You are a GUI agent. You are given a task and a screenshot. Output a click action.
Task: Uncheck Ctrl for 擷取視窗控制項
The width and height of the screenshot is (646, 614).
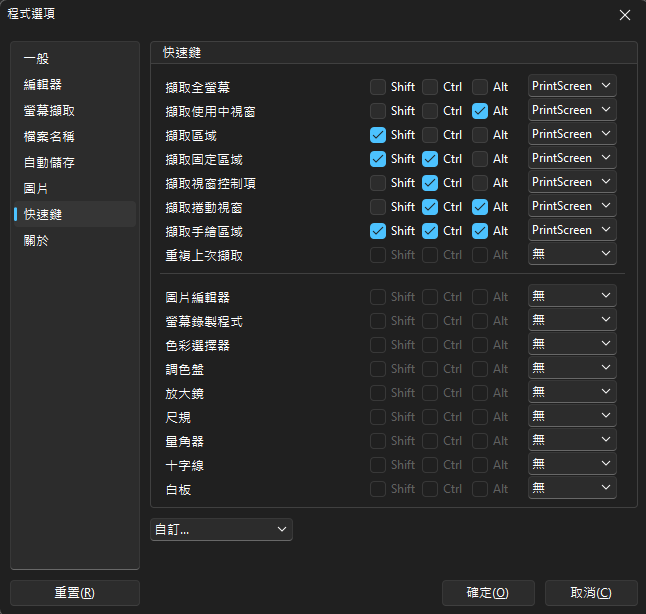[x=430, y=183]
